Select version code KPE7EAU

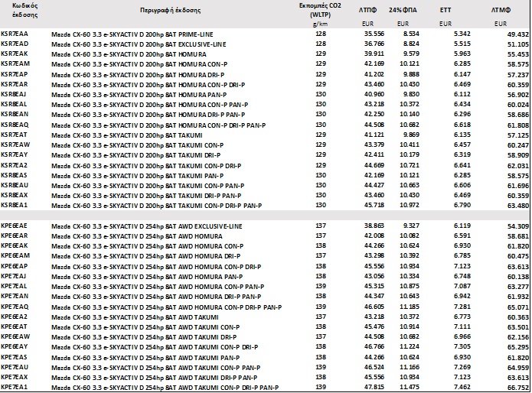pos(15,367)
